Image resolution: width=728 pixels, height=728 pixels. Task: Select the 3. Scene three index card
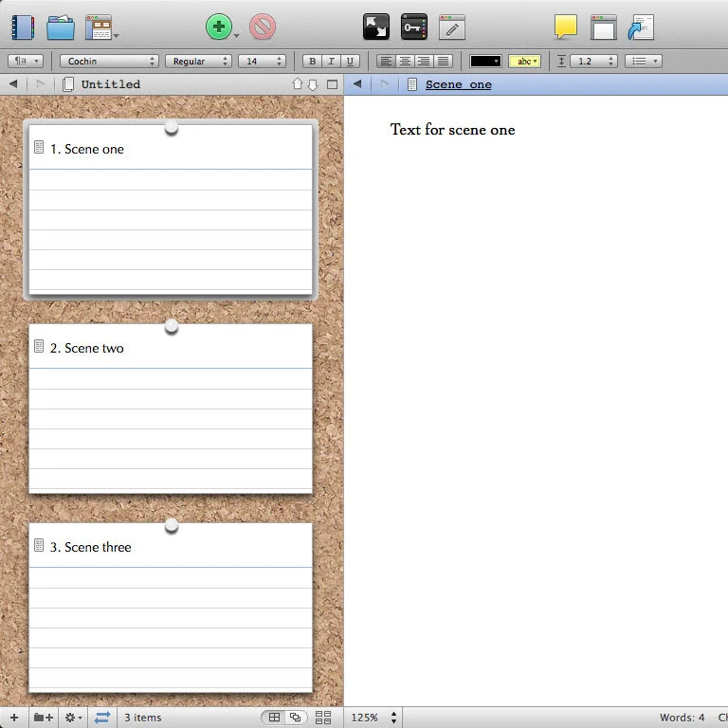point(171,608)
